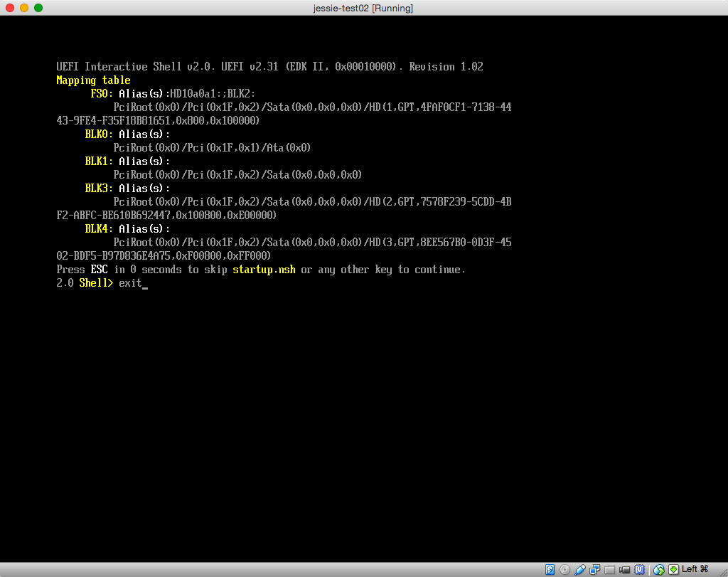
Task: Click the mouse integration globe icon
Action: [659, 570]
